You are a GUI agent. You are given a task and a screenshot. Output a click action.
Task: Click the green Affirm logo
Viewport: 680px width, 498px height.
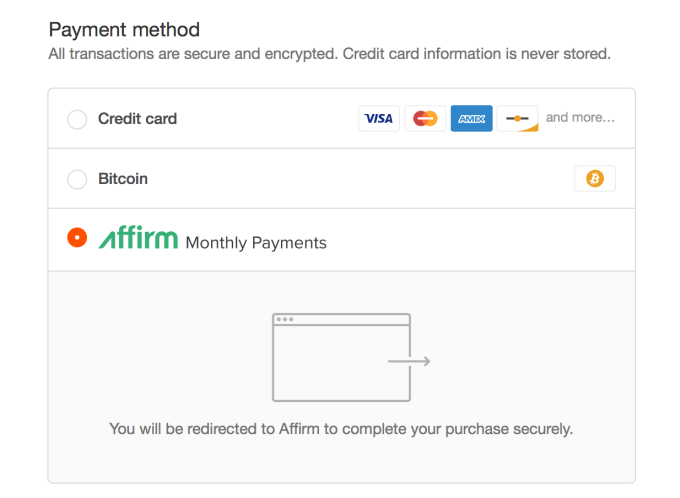[x=138, y=239]
